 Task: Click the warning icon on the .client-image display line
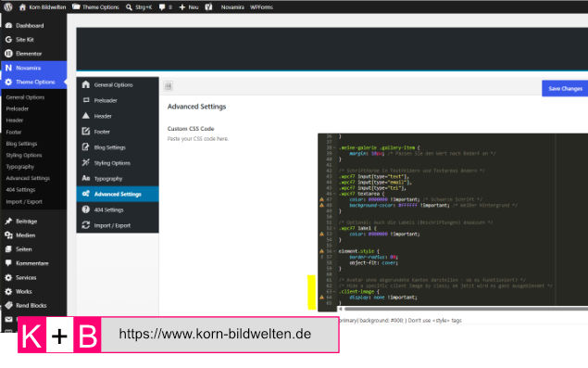[321, 298]
